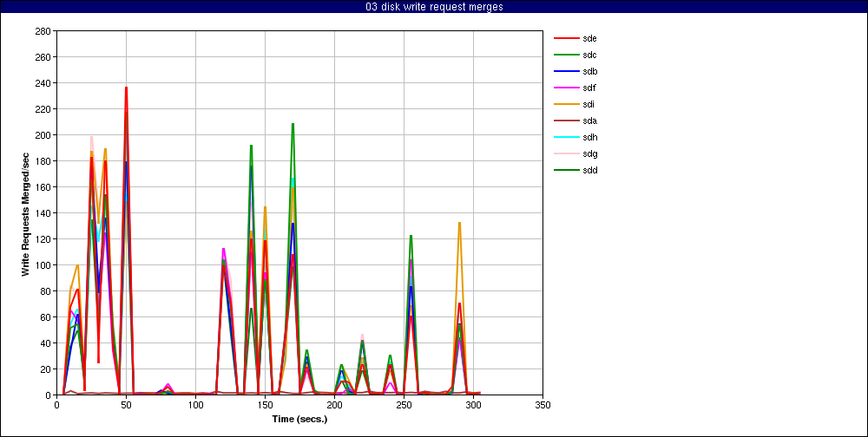
Task: Click the tallest red sde peak near 50 secs
Action: click(x=126, y=88)
